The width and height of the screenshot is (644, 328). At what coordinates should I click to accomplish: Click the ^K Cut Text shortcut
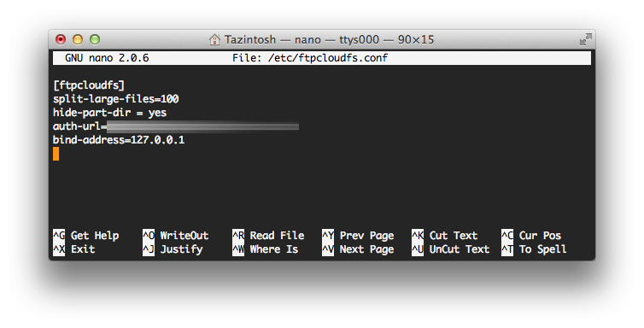[x=445, y=236]
